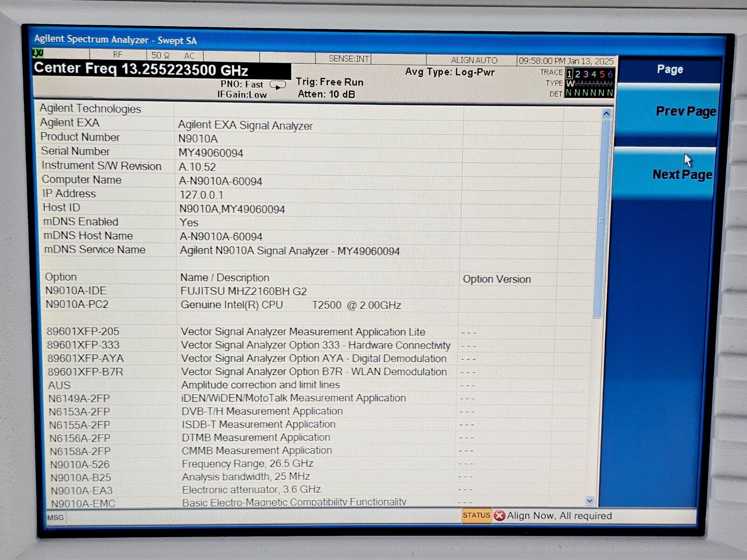Viewport: 747px width, 560px height.
Task: Click the S/W Revision value A.10.52
Action: click(x=197, y=167)
